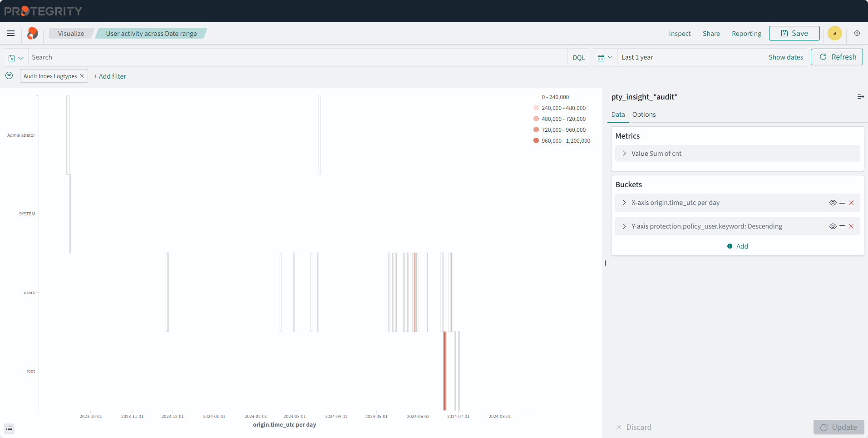Expand the Value Sum of cnt metric

[x=624, y=154]
